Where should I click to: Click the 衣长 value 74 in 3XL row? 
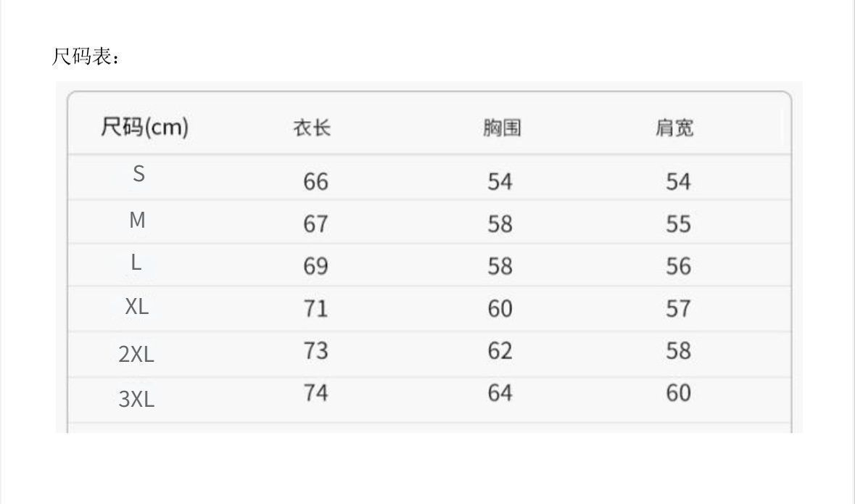point(315,393)
